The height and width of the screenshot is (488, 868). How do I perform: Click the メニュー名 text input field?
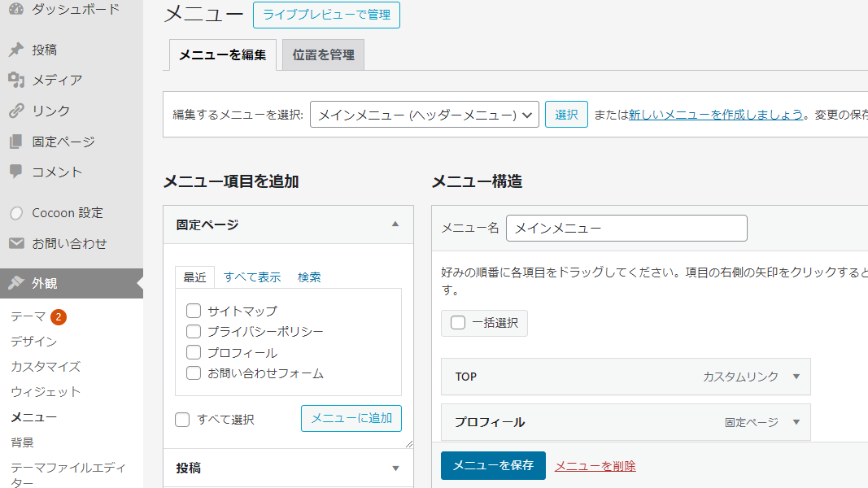(x=626, y=229)
